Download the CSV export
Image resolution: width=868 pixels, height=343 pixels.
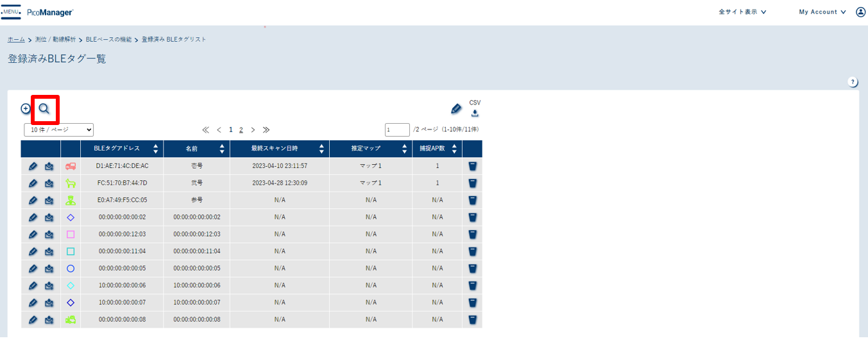click(x=475, y=113)
